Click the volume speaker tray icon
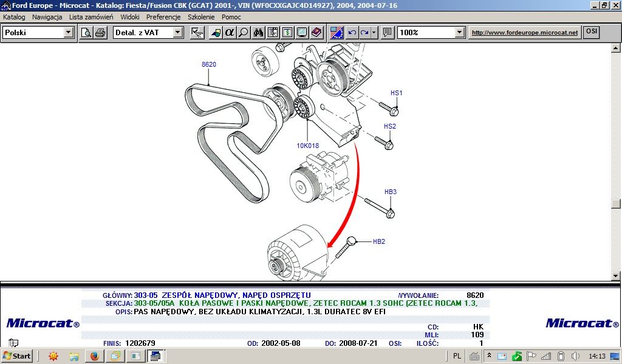Screen dimensions: 622x364 (575, 356)
